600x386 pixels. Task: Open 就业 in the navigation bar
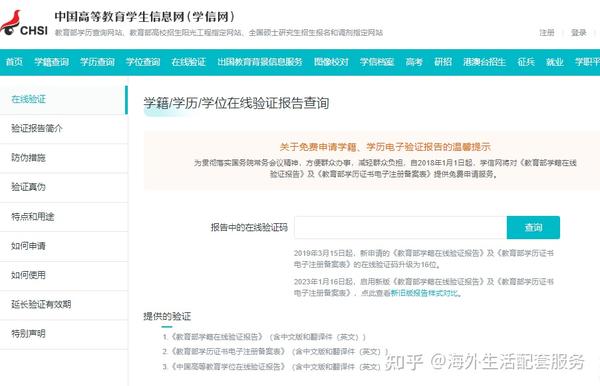(554, 62)
